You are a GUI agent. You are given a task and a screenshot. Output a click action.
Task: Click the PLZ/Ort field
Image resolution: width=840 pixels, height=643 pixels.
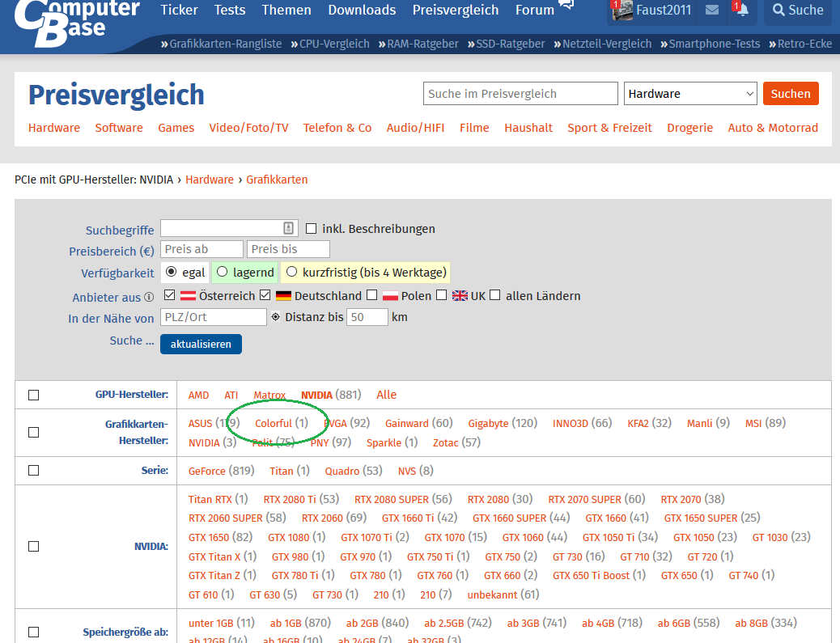(213, 317)
